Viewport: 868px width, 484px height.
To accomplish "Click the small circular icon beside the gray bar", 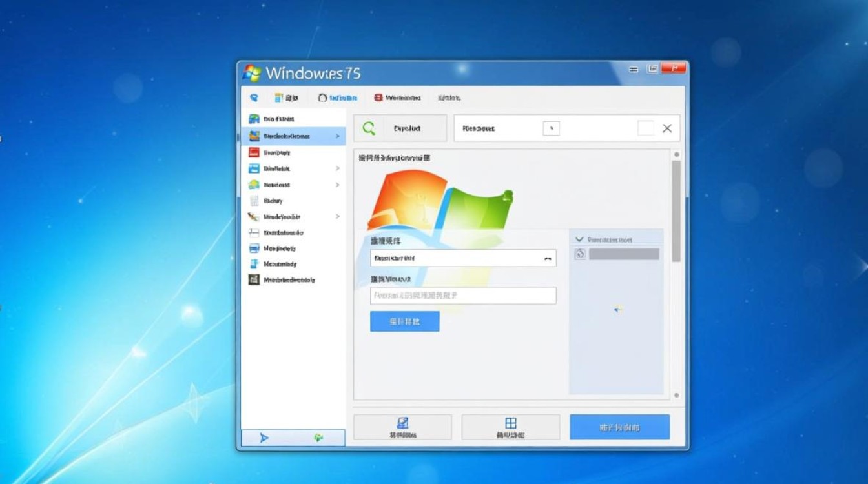I will point(580,254).
